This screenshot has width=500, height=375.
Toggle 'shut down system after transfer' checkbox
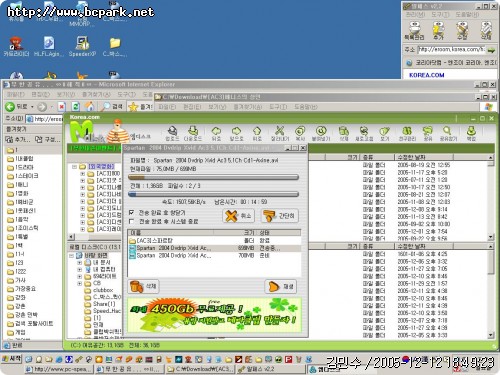coord(131,221)
